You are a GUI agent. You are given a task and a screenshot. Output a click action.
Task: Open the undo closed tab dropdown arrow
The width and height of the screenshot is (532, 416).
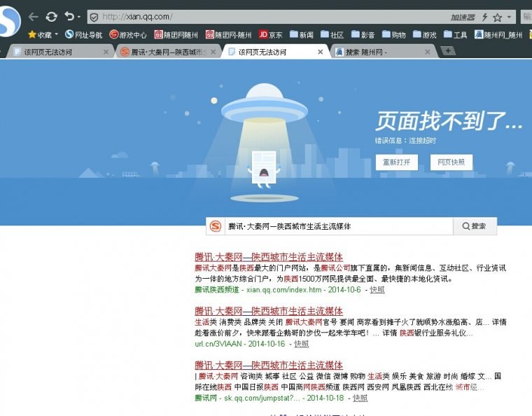[78, 17]
